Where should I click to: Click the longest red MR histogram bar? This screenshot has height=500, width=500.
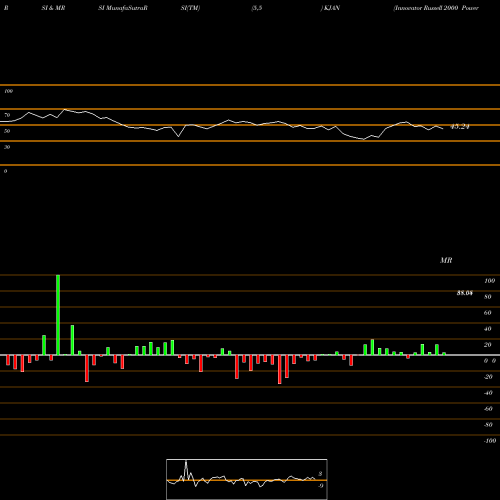[280, 370]
